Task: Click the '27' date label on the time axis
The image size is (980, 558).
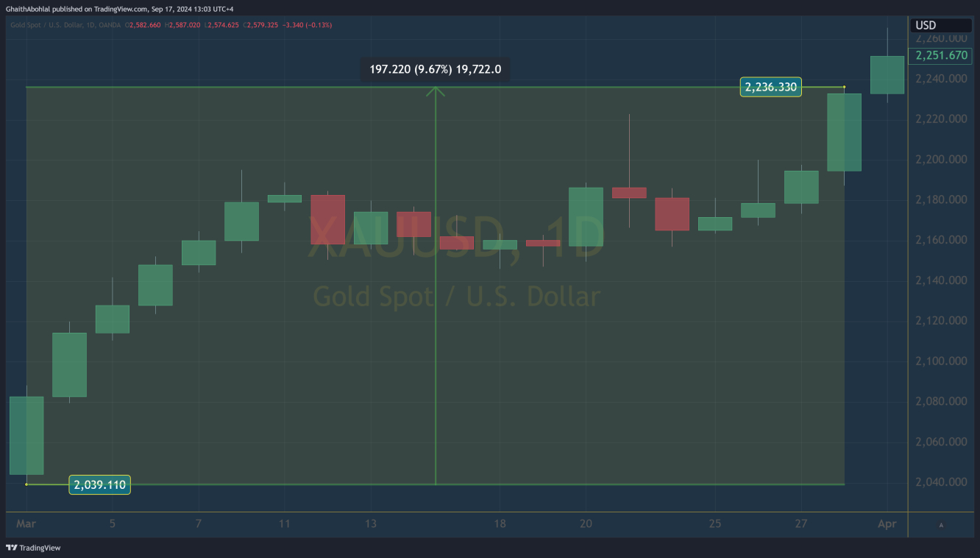Action: pos(801,524)
